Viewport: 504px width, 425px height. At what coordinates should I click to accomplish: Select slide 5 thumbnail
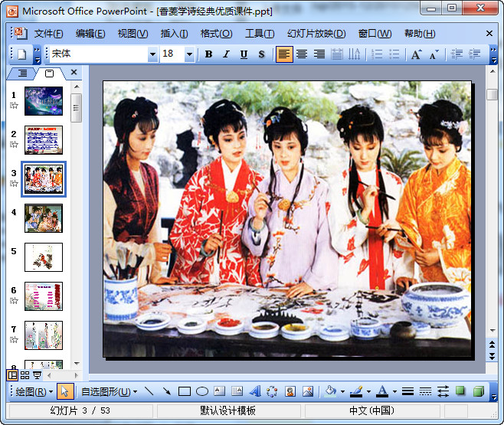click(x=44, y=257)
